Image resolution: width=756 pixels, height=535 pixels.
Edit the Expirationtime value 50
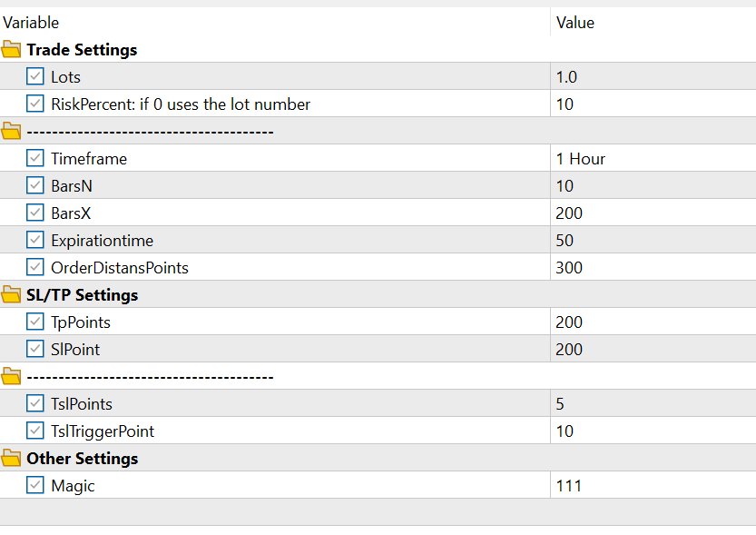(x=653, y=240)
